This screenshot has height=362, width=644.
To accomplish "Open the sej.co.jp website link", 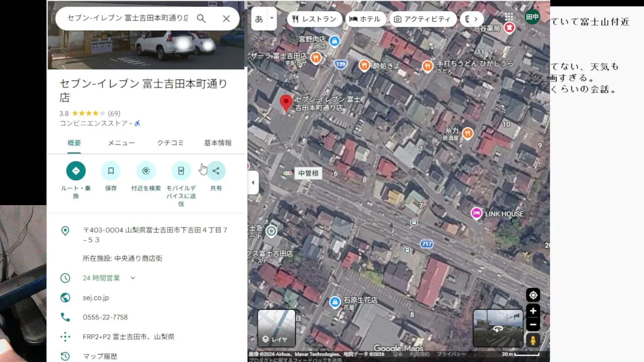I will click(x=96, y=298).
